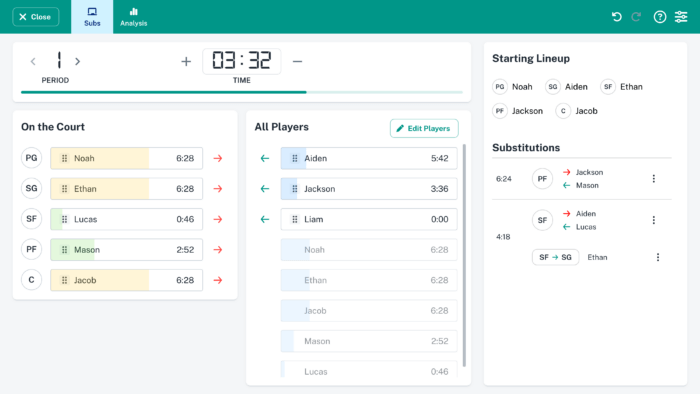Image resolution: width=700 pixels, height=394 pixels.
Task: Open options for Ethan position change
Action: 658,257
